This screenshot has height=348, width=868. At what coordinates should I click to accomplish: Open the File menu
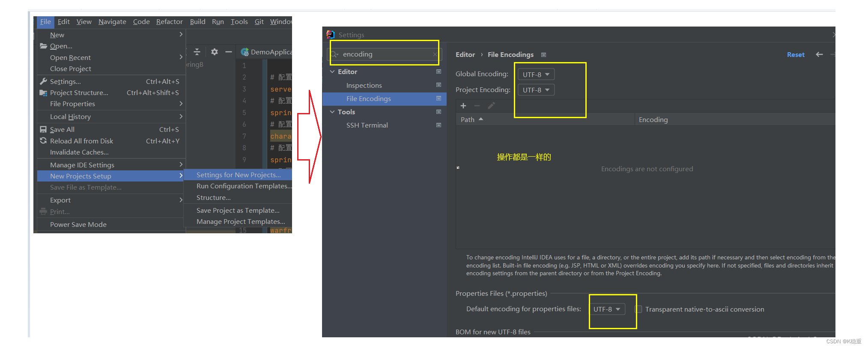click(45, 22)
